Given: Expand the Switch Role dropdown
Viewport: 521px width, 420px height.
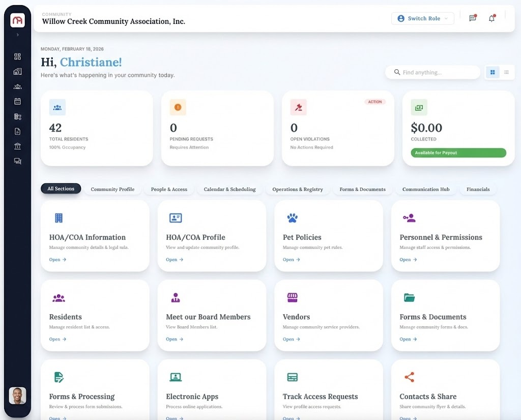Looking at the screenshot, I should click(422, 18).
